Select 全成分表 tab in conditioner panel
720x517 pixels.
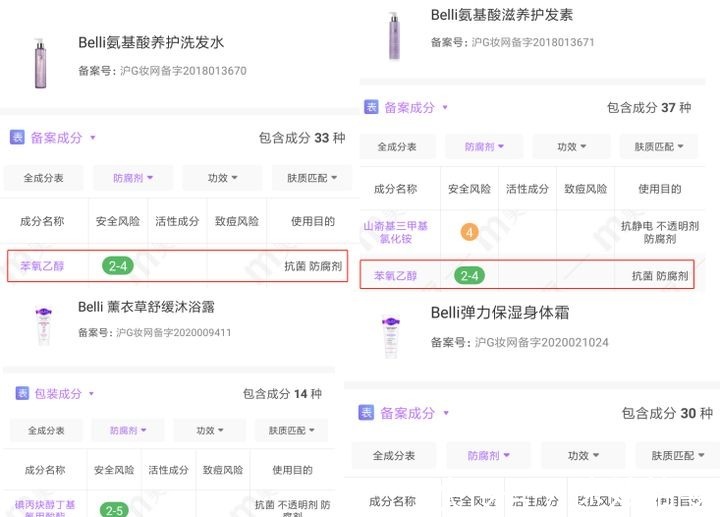tap(397, 146)
